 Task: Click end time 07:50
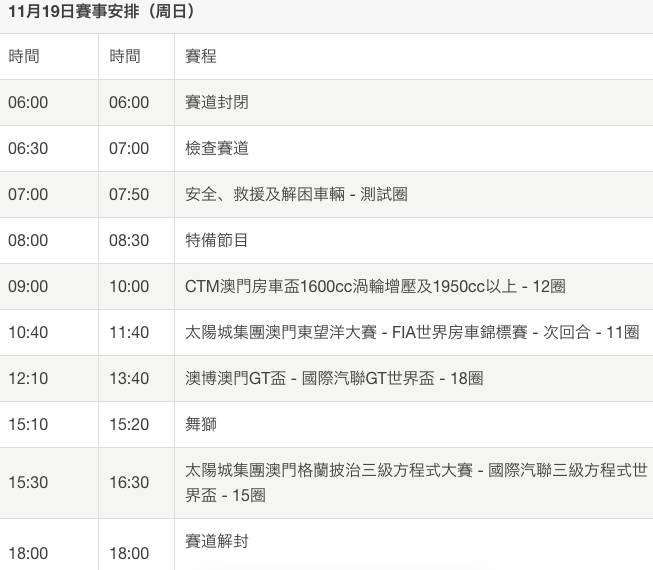pos(129,194)
